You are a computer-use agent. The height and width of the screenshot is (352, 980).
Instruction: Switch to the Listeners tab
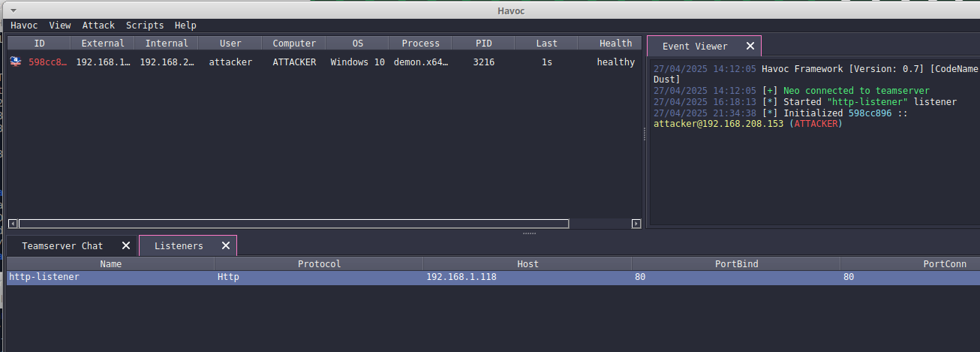tap(179, 245)
